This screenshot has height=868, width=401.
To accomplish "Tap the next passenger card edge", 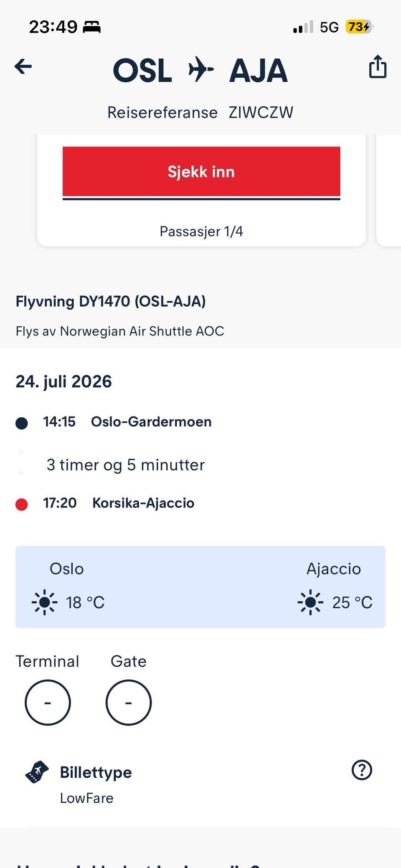I will point(389,190).
